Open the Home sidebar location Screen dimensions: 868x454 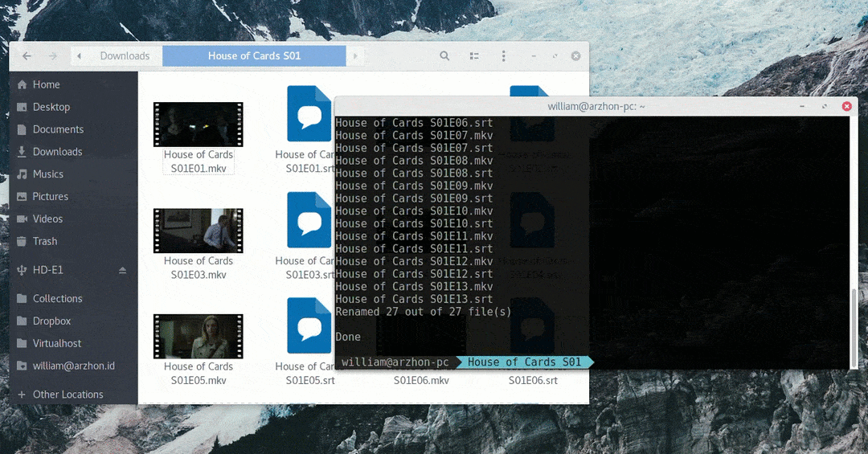pos(73,84)
